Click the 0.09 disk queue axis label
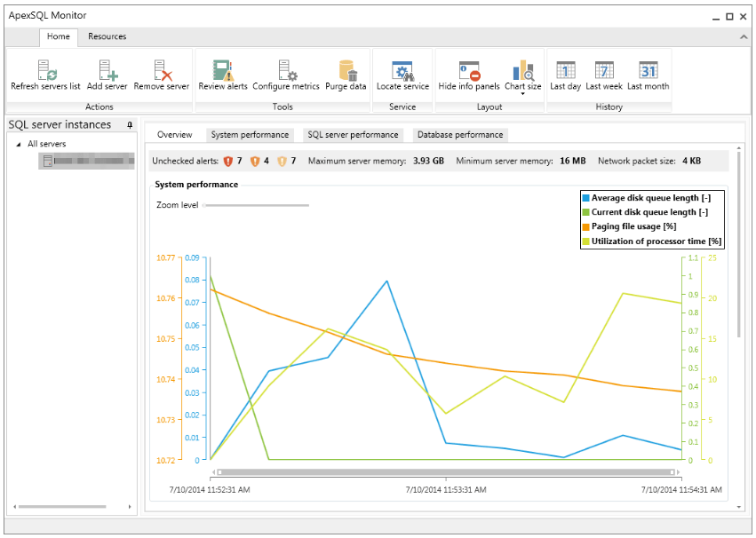Image resolution: width=756 pixels, height=538 pixels. click(192, 258)
